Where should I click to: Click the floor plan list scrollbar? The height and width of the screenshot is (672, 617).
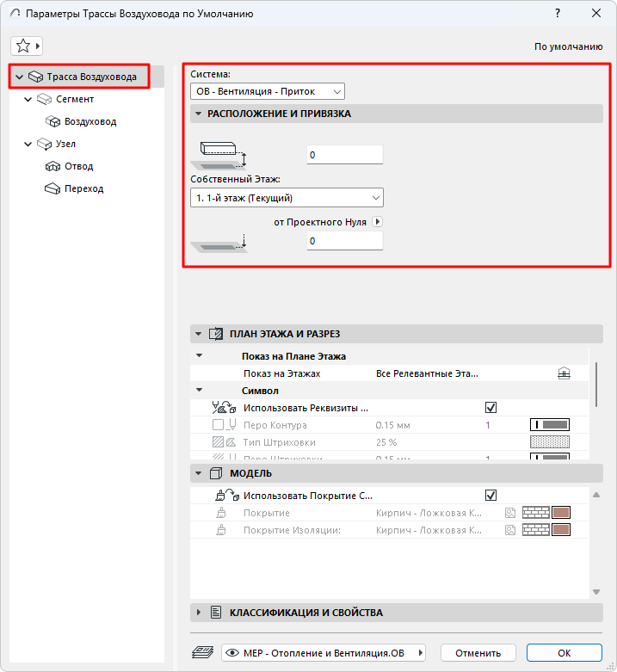pyautogui.click(x=596, y=385)
